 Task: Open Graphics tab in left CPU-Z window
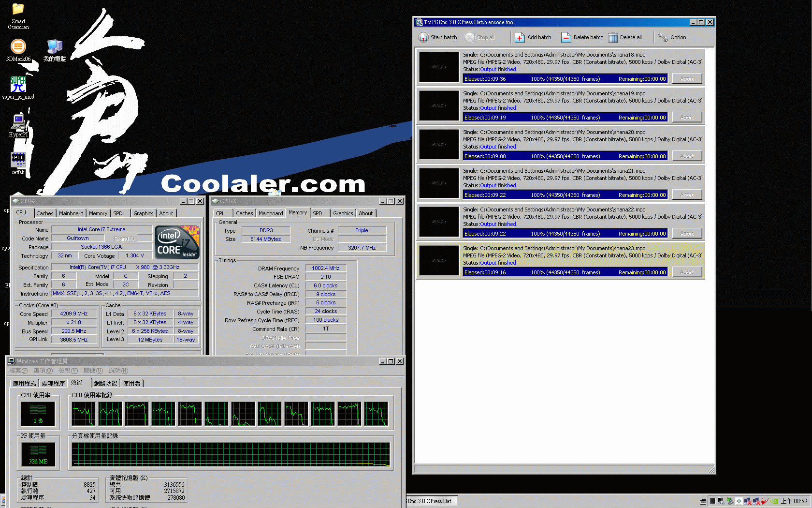[x=144, y=213]
